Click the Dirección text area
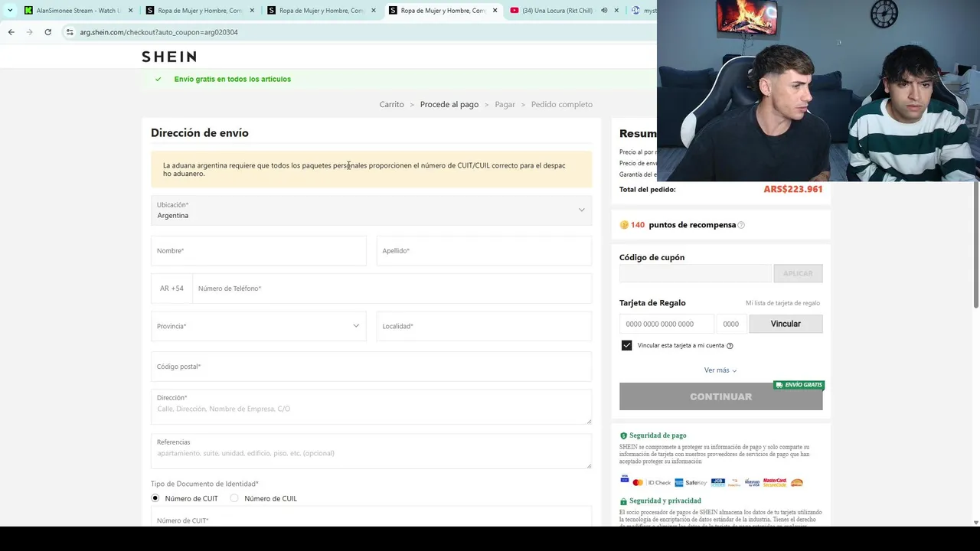The width and height of the screenshot is (980, 551). point(371,407)
